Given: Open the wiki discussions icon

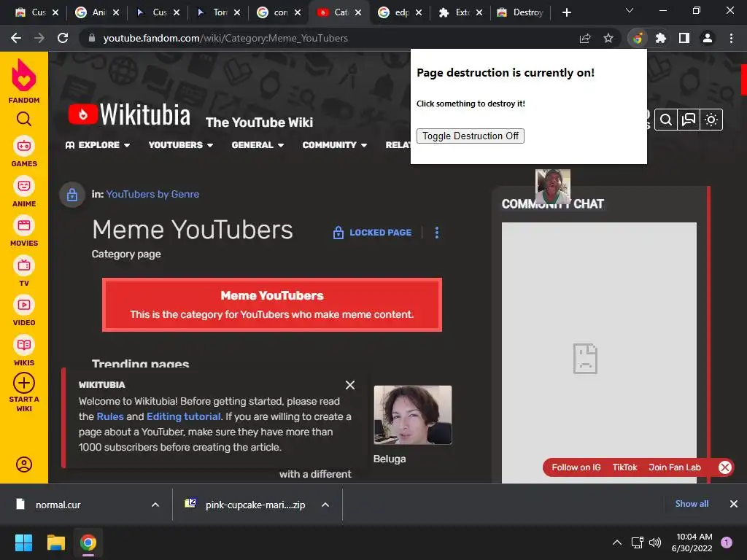Looking at the screenshot, I should click(689, 120).
